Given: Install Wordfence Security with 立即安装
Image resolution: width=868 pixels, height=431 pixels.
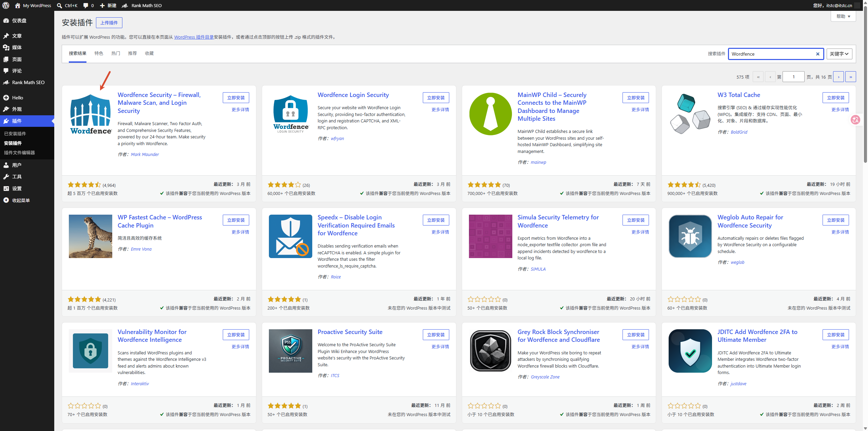Looking at the screenshot, I should click(x=236, y=98).
